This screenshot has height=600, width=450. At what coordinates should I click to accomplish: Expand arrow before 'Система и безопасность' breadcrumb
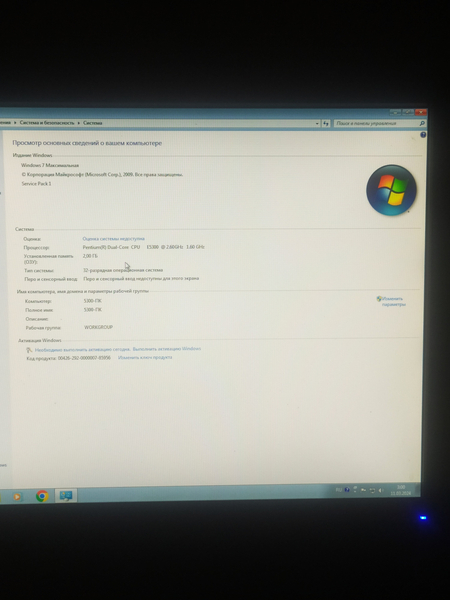(x=15, y=123)
